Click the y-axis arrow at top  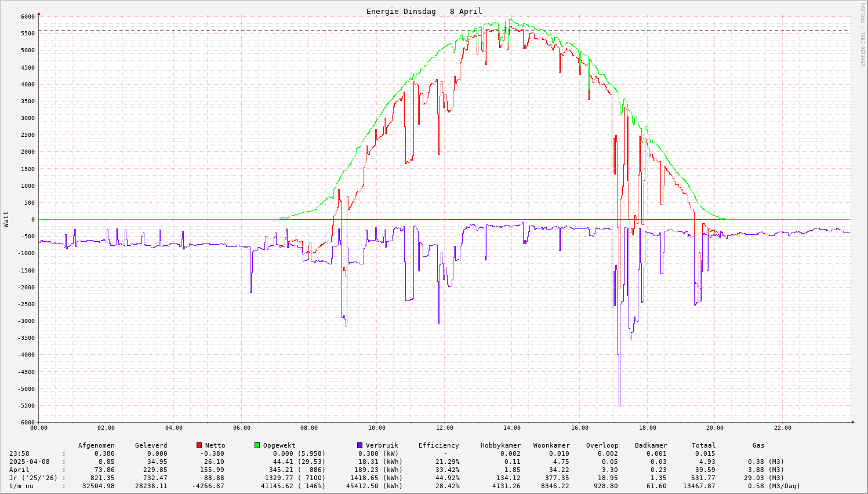[39, 13]
